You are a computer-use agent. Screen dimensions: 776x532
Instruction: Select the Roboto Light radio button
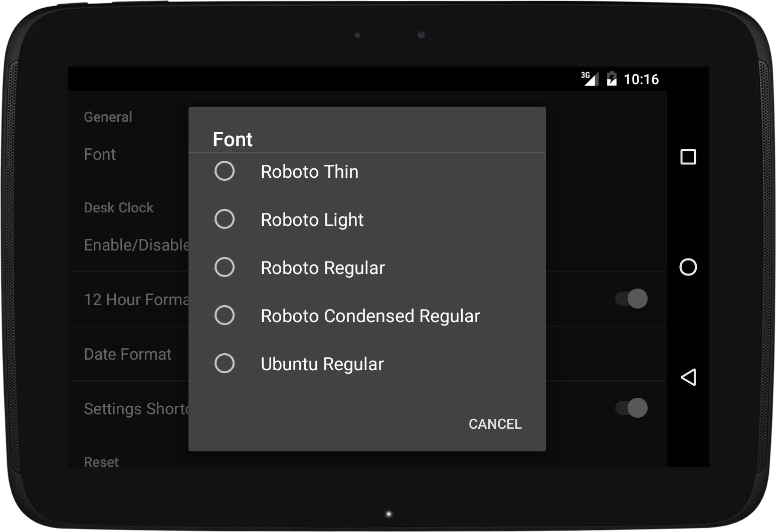point(224,219)
